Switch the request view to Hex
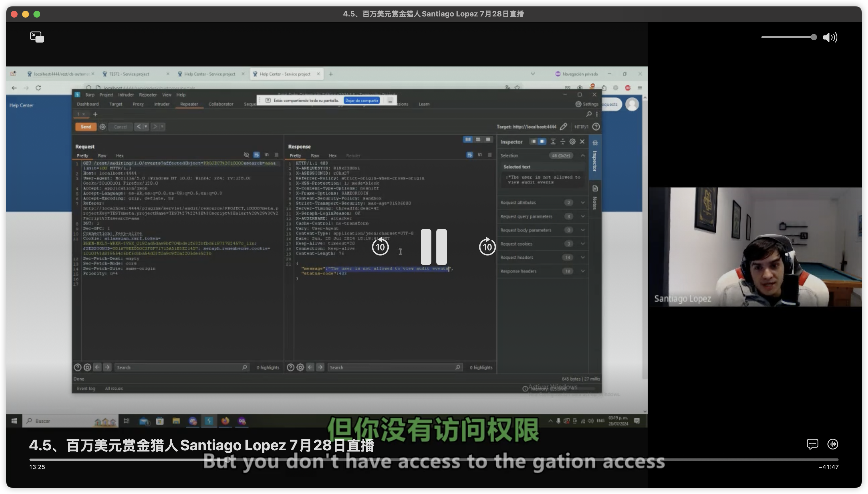This screenshot has height=494, width=868. point(120,156)
